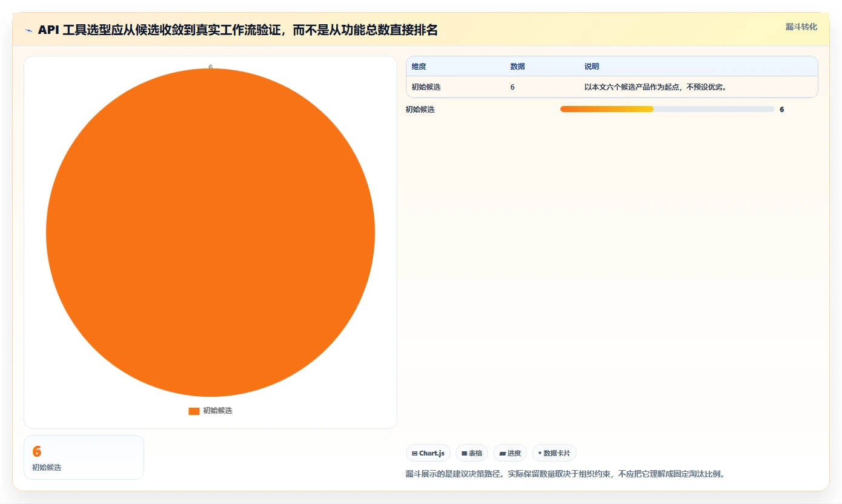Click the 维度 column header
The height and width of the screenshot is (504, 842).
[x=419, y=67]
